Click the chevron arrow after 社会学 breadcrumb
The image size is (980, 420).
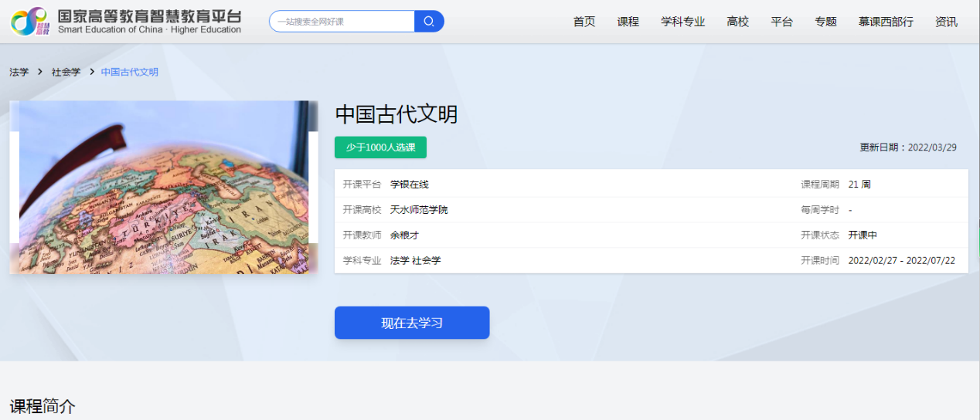click(91, 72)
